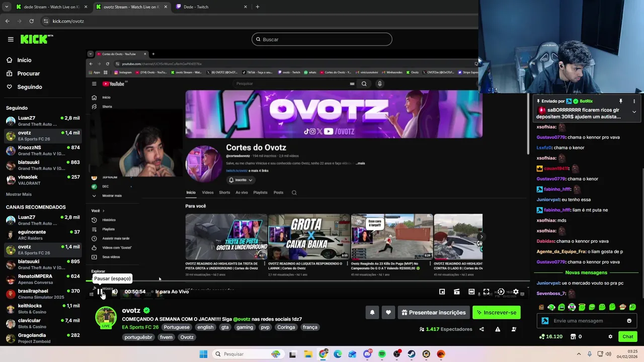Image resolution: width=644 pixels, height=362 pixels.
Task: Follow ovotz with the heart button
Action: tap(388, 313)
